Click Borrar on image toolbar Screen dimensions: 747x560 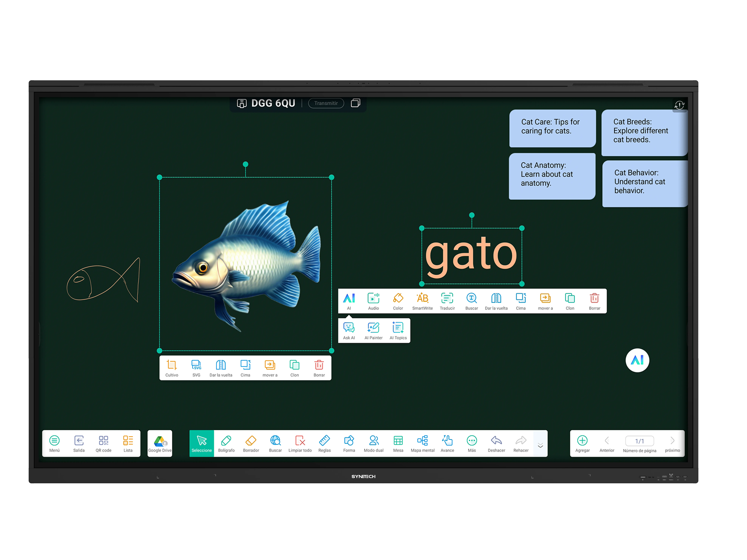coord(319,368)
